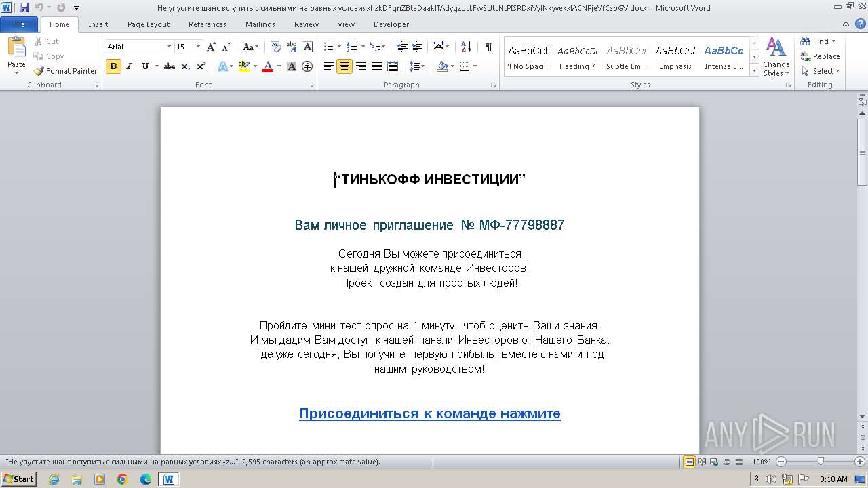The image size is (868, 488).
Task: Click the Start button
Action: click(x=18, y=479)
